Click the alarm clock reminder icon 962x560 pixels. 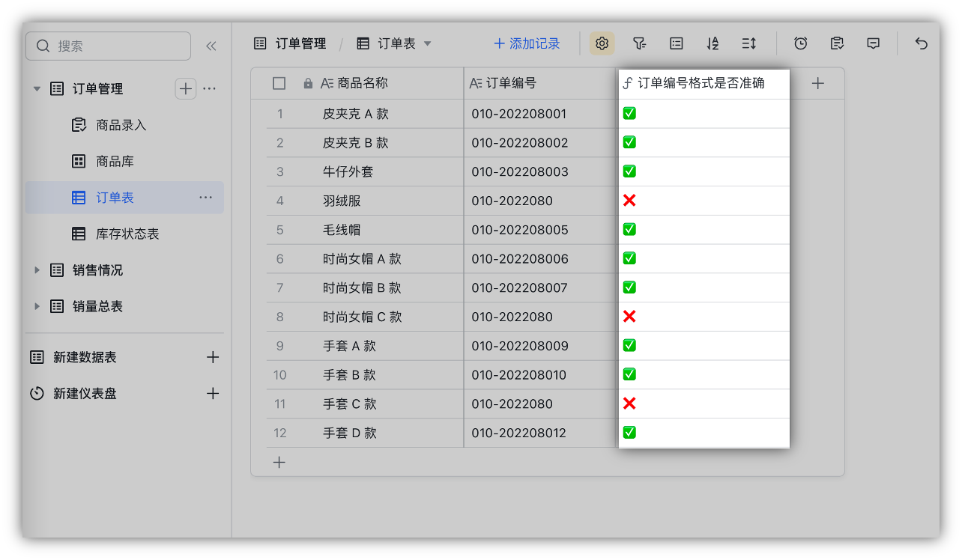(x=800, y=43)
